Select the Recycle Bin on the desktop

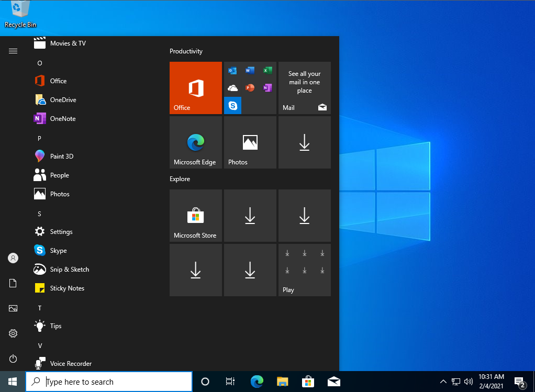coord(20,14)
